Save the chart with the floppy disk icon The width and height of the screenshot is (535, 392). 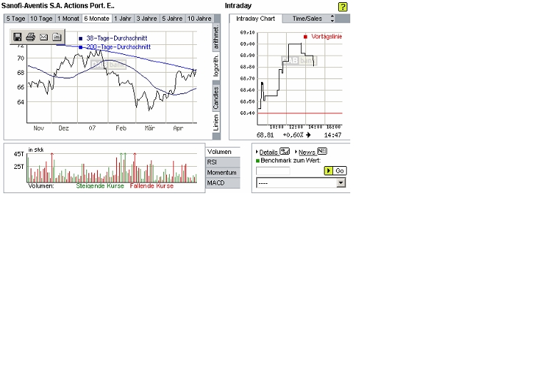[x=17, y=37]
